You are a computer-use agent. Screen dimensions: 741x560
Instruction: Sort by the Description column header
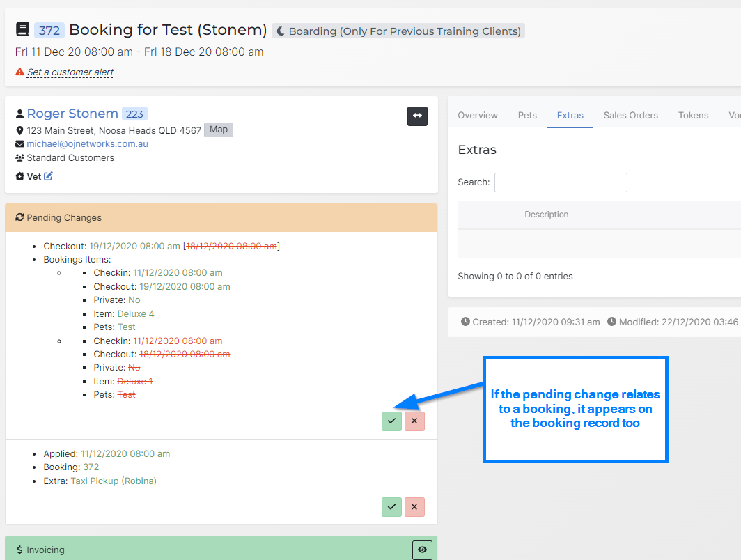[546, 215]
